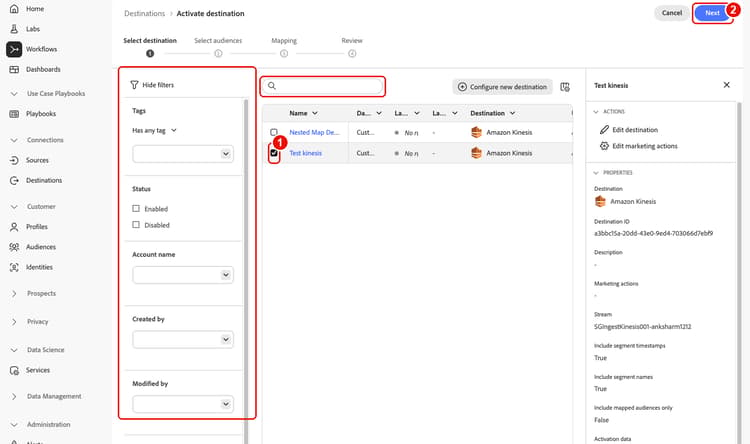Open the Created by combo box
This screenshot has width=750, height=444.
183,340
